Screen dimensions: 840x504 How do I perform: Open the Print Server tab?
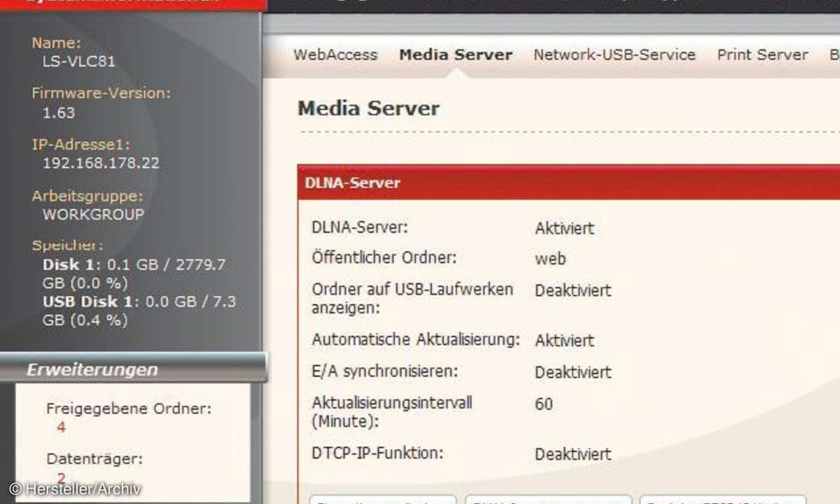(762, 55)
